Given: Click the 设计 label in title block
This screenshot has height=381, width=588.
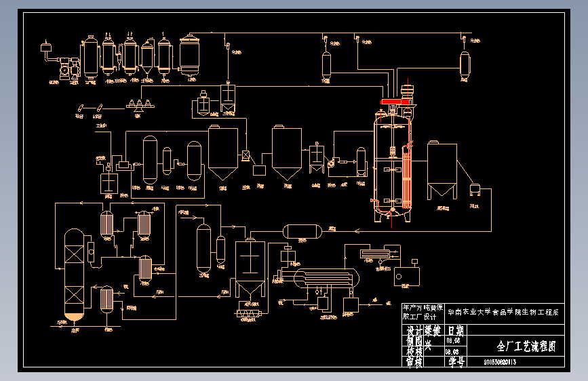Looking at the screenshot, I should [x=415, y=330].
